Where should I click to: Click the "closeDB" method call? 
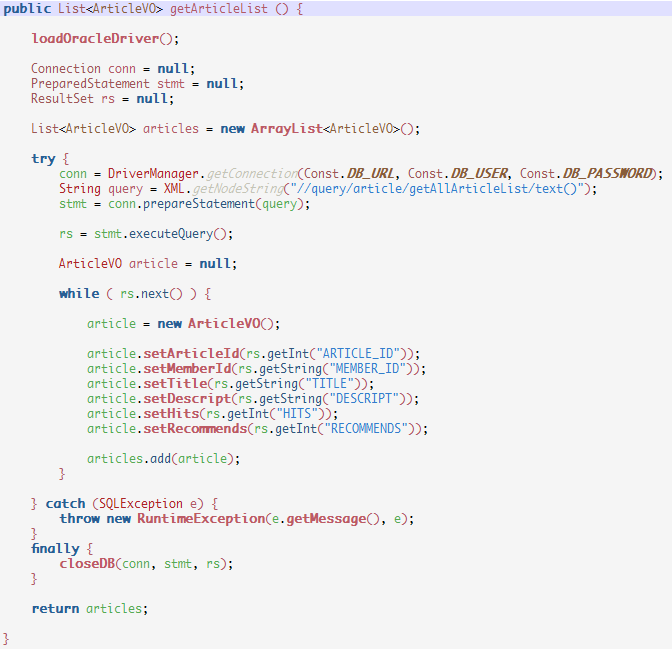[x=87, y=564]
